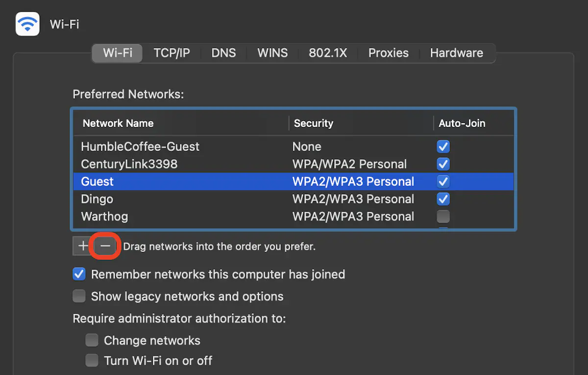Image resolution: width=588 pixels, height=375 pixels.
Task: Uncheck Remember networks this computer has joined
Action: [x=79, y=274]
